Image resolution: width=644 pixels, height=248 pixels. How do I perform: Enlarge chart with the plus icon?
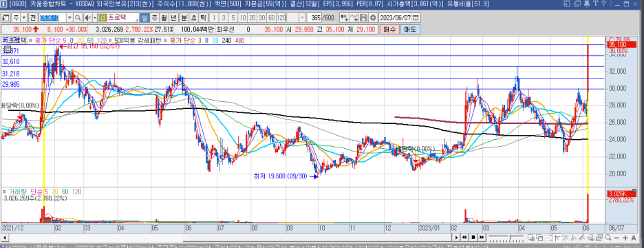(x=625, y=238)
